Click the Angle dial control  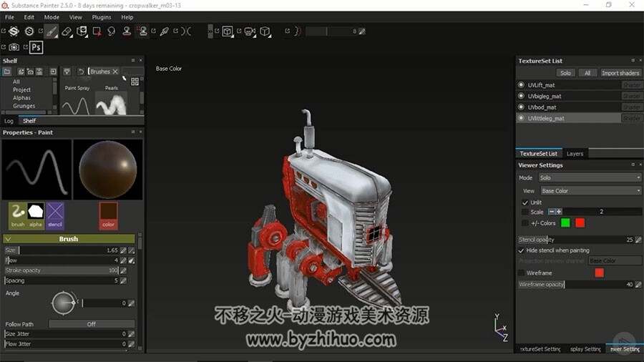coord(63,303)
